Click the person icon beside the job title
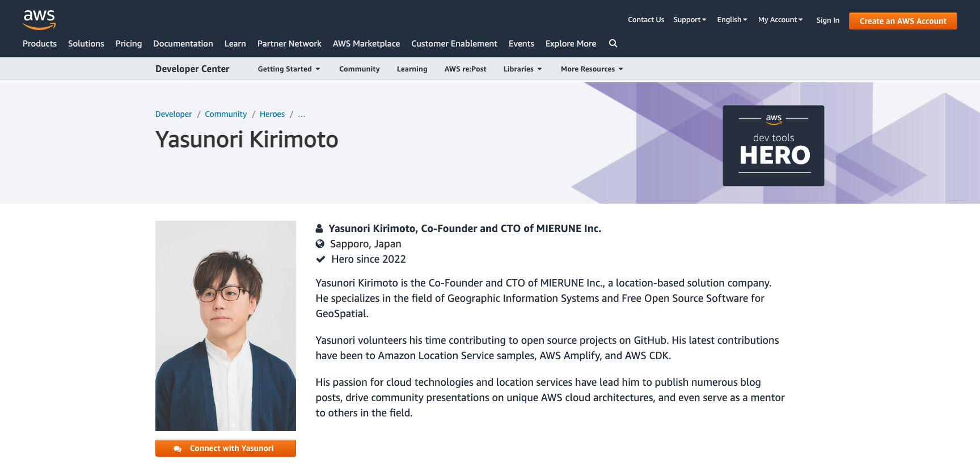Screen dimensions: 980x476 (x=319, y=229)
